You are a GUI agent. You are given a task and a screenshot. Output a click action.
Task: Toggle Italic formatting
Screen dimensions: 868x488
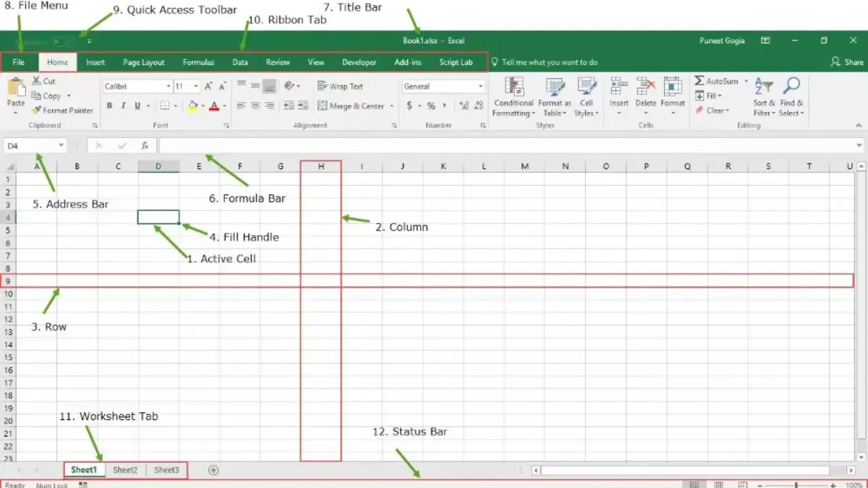tap(124, 106)
